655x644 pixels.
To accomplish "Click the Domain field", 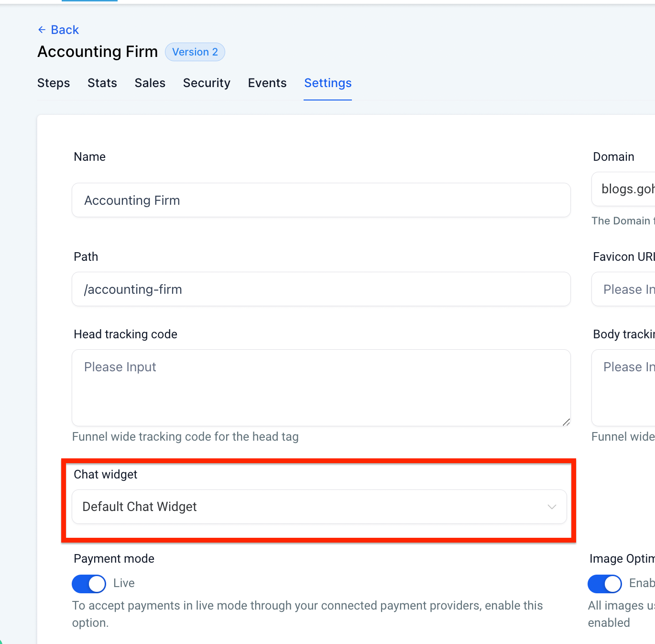I will pyautogui.click(x=624, y=189).
